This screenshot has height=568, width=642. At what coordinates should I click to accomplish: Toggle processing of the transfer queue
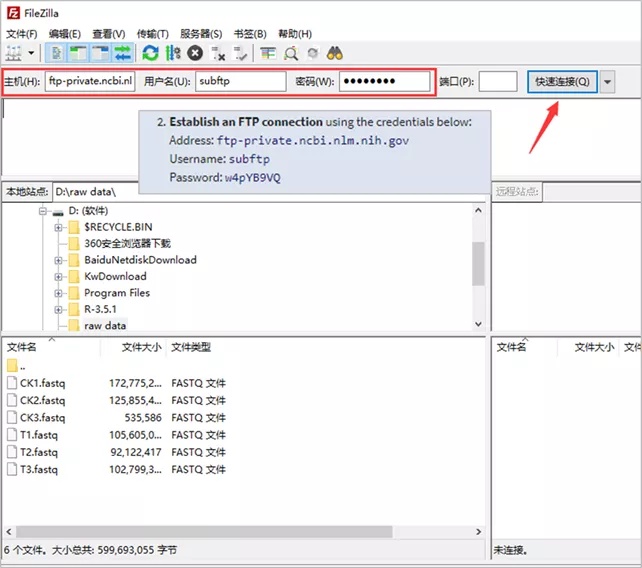[x=173, y=53]
